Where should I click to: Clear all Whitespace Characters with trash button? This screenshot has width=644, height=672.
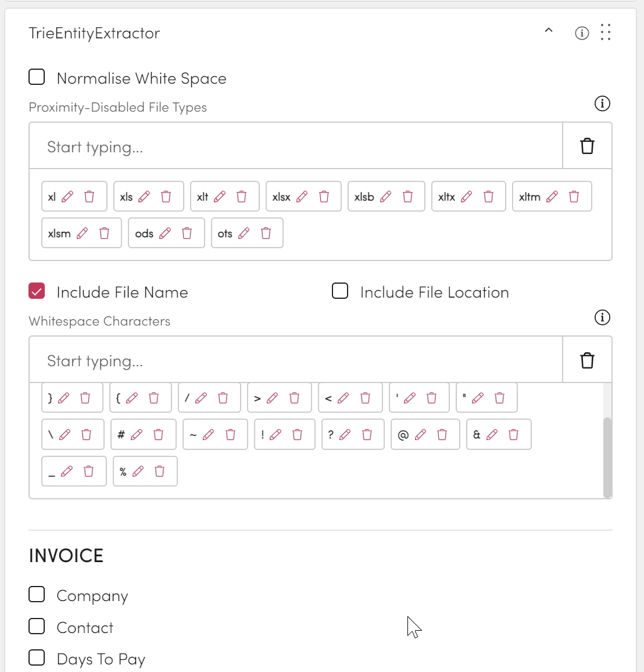[x=587, y=360]
